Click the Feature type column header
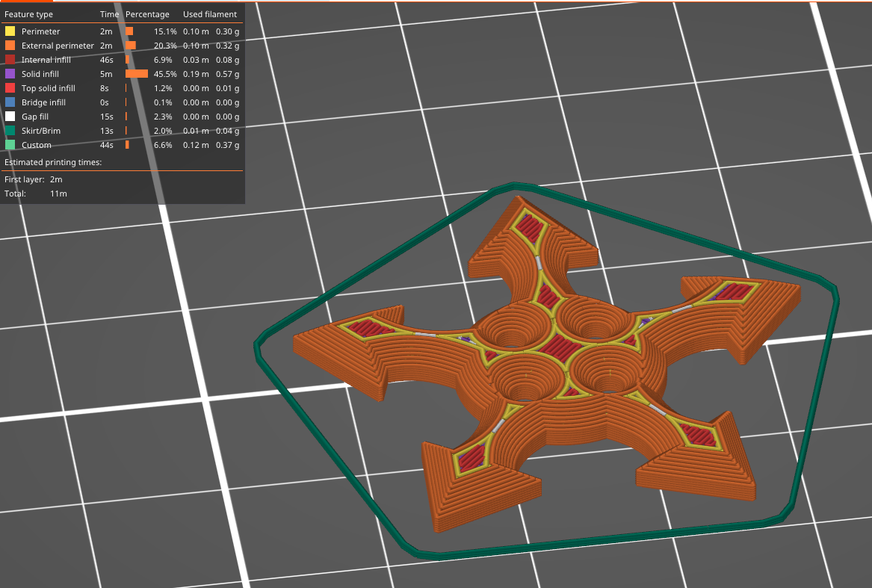872x588 pixels. [x=29, y=14]
